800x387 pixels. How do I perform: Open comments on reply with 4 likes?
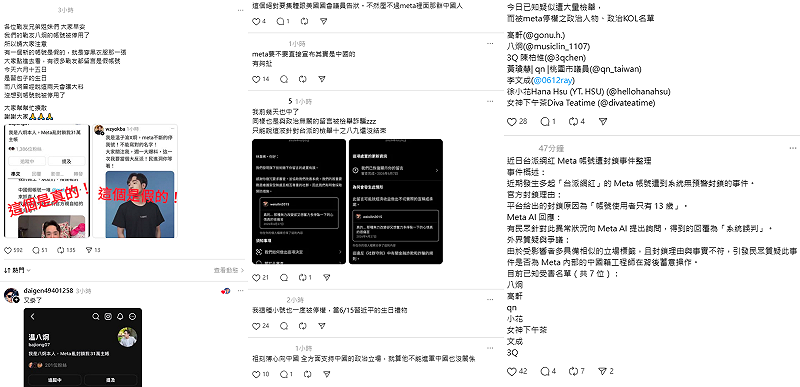click(x=280, y=21)
